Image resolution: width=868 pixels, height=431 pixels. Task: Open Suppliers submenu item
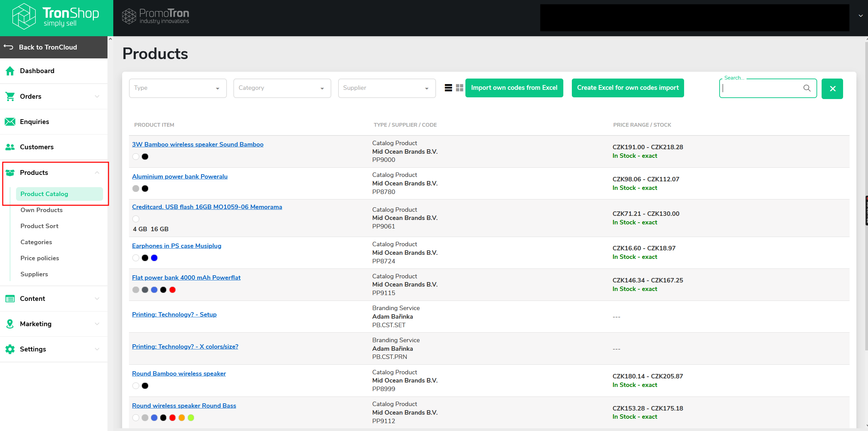34,274
